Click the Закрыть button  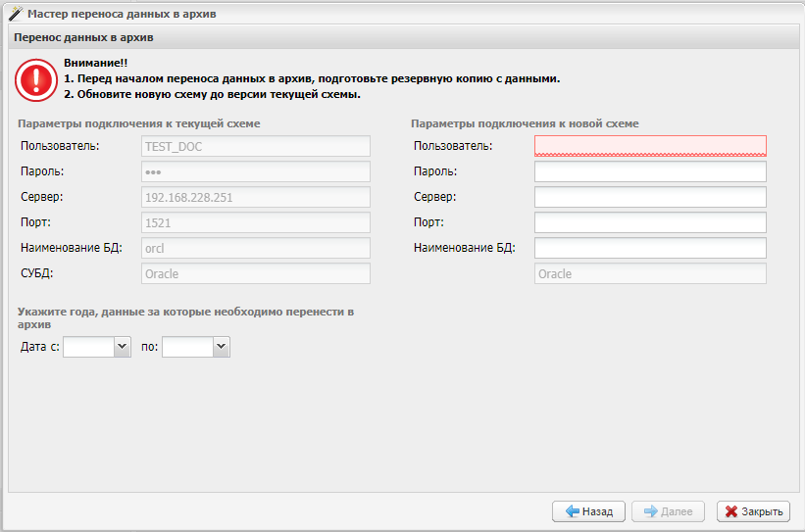pos(753,511)
